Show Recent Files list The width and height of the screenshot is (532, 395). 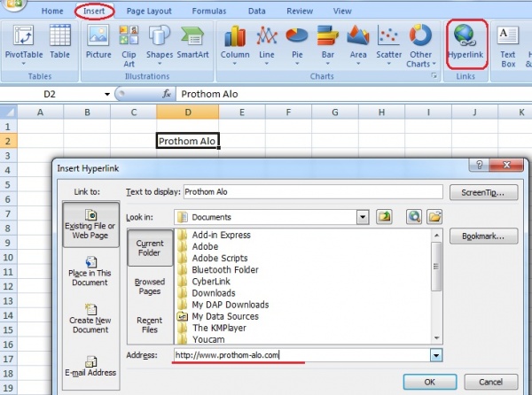coord(150,324)
